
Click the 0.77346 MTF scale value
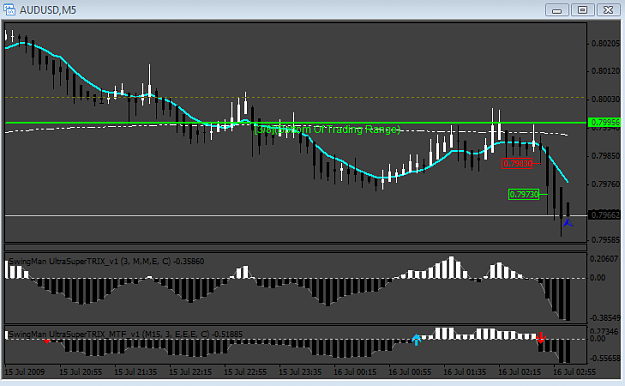pos(605,331)
